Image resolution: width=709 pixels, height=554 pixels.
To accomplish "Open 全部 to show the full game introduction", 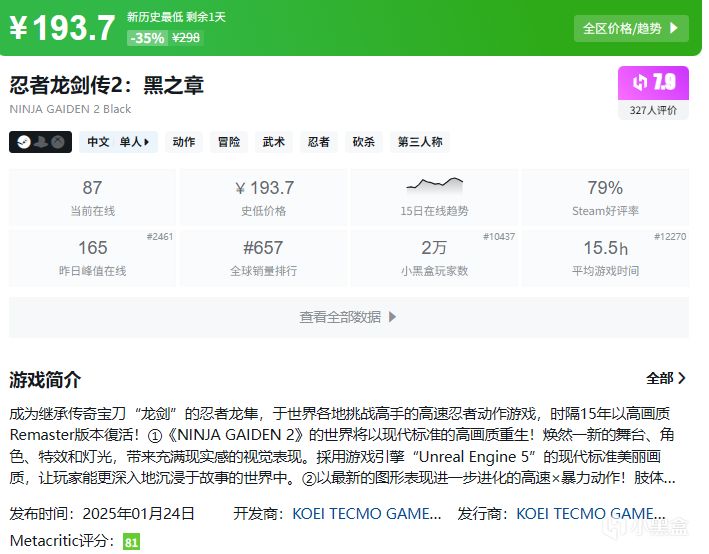I will point(666,379).
